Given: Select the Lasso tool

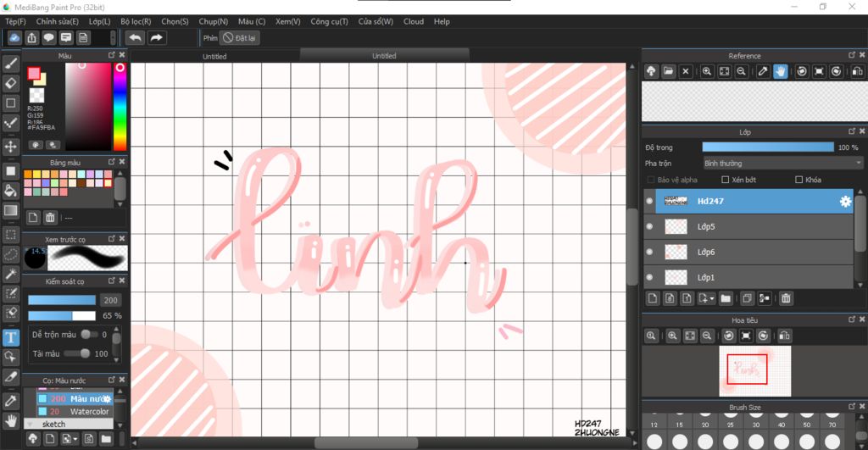Looking at the screenshot, I should 10,254.
